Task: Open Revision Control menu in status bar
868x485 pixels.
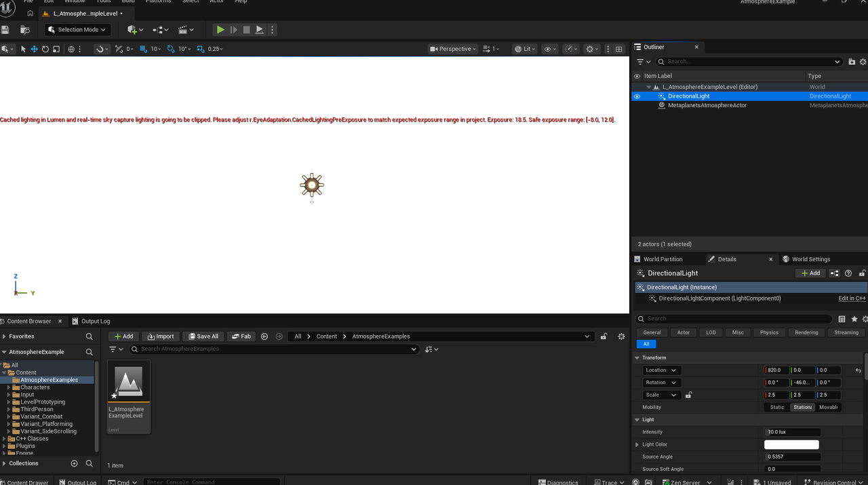Action: (833, 482)
